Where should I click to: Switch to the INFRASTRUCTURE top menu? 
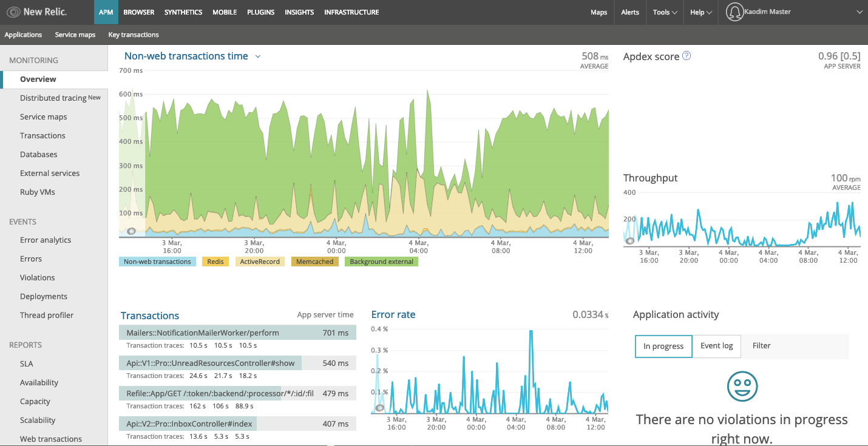351,12
